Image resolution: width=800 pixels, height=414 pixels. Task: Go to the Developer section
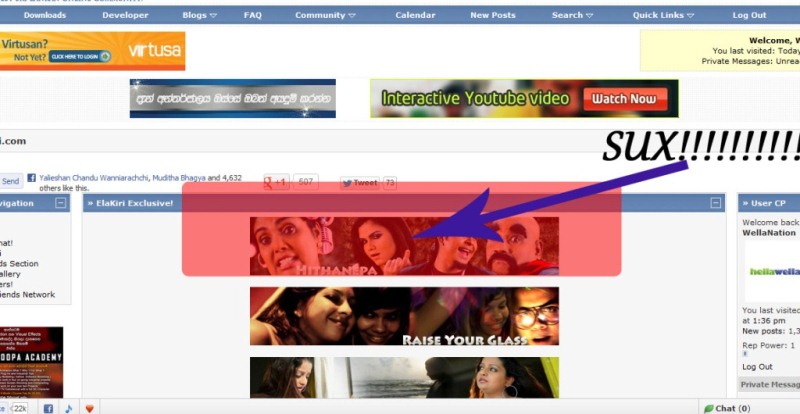[125, 15]
